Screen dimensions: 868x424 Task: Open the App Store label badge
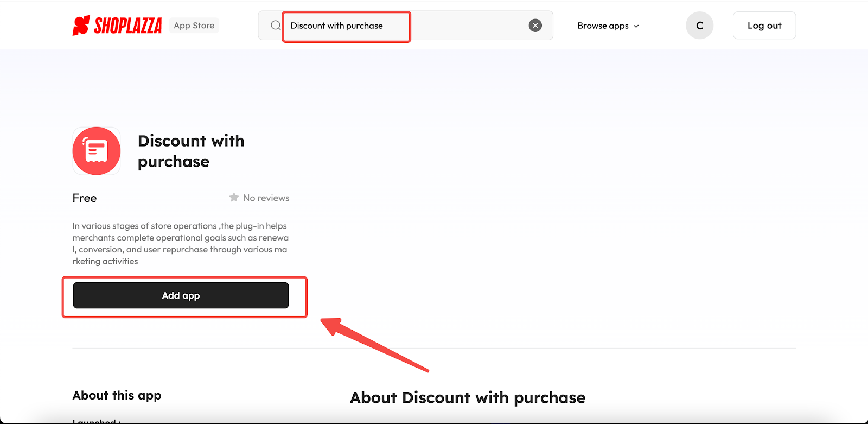coord(194,26)
